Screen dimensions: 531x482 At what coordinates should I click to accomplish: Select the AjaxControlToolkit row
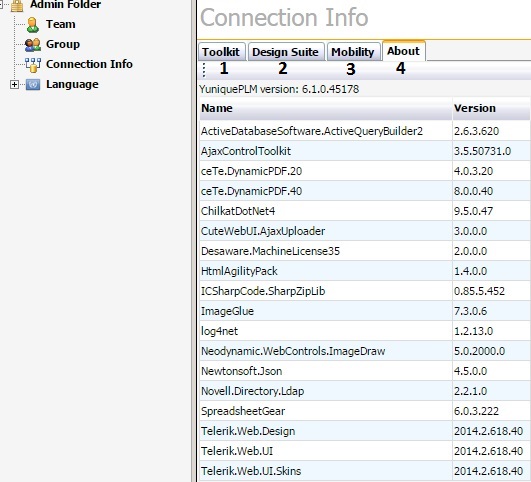pyautogui.click(x=365, y=151)
